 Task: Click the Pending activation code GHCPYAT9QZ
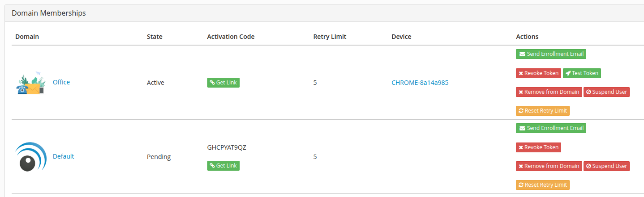tap(227, 147)
